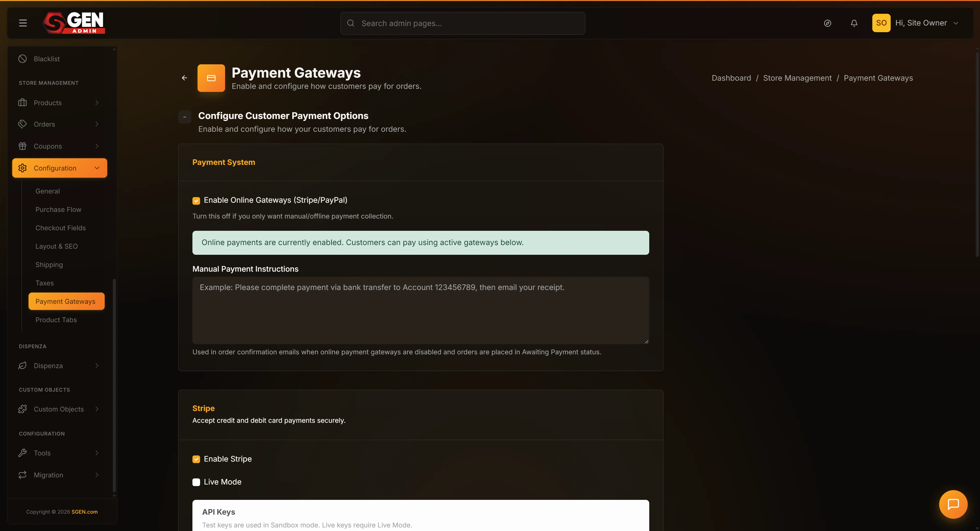Expand the Migration submenu chevron
980x531 pixels.
tap(97, 475)
